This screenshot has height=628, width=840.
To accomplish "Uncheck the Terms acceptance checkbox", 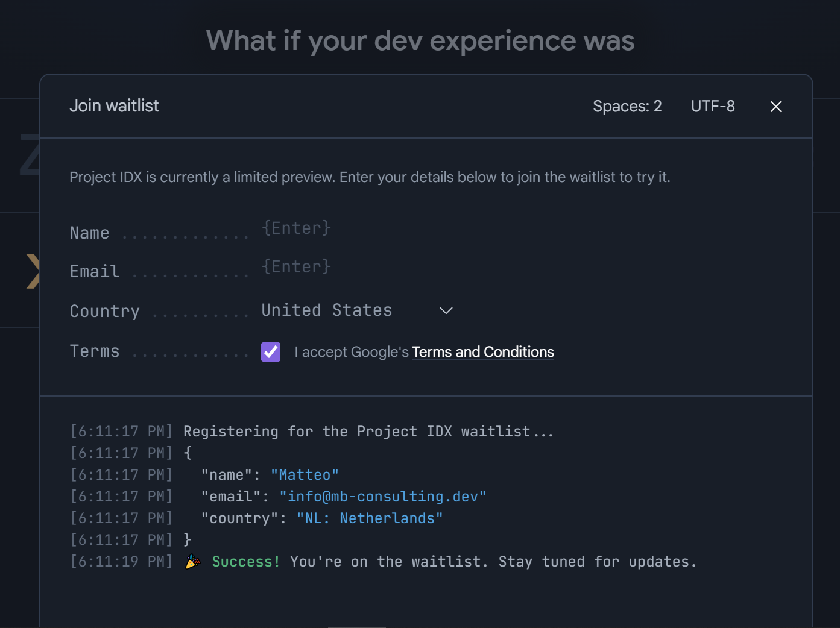I will coord(271,352).
